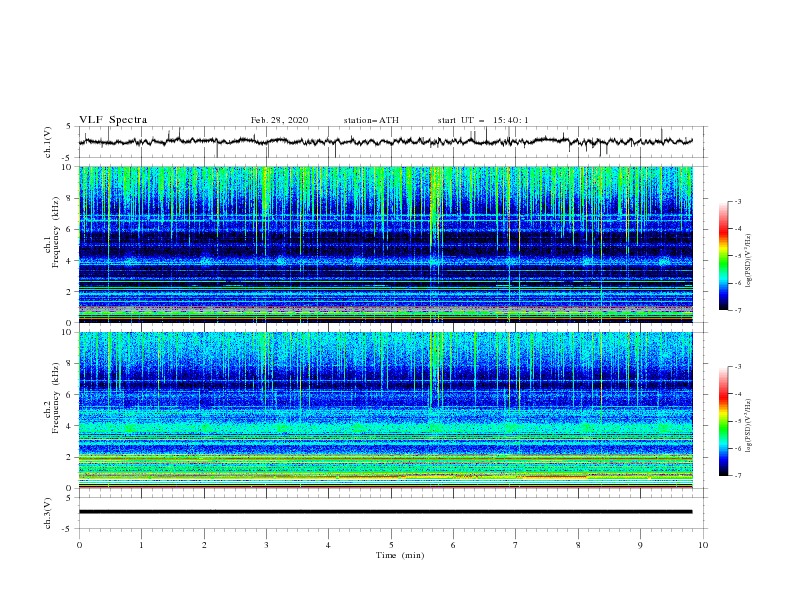The height and width of the screenshot is (612, 792).
Task: Click the "8" kHz tick of ch.1 panel
Action: 70,198
